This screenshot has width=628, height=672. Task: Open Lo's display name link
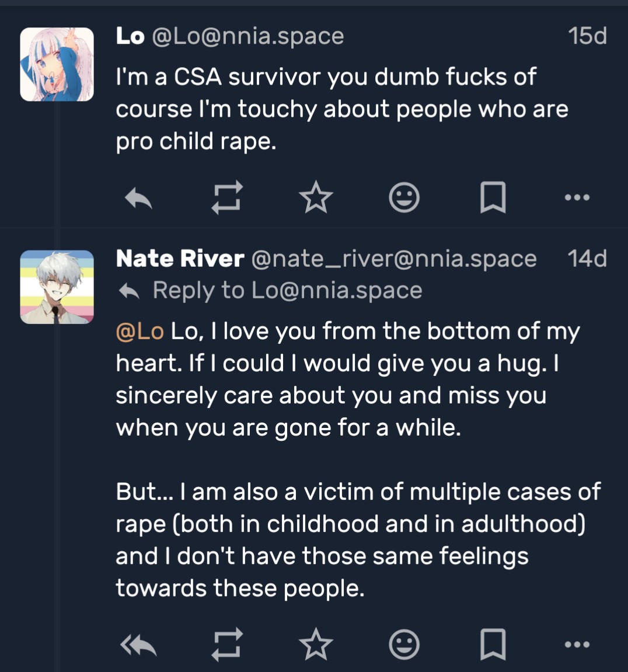click(x=130, y=36)
